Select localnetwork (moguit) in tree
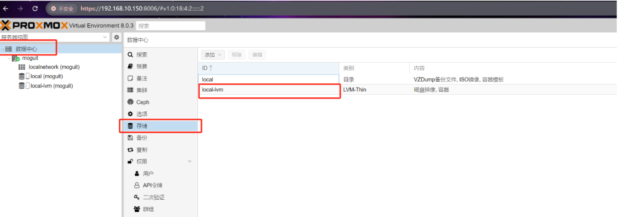This screenshot has width=644, height=217. [54, 67]
